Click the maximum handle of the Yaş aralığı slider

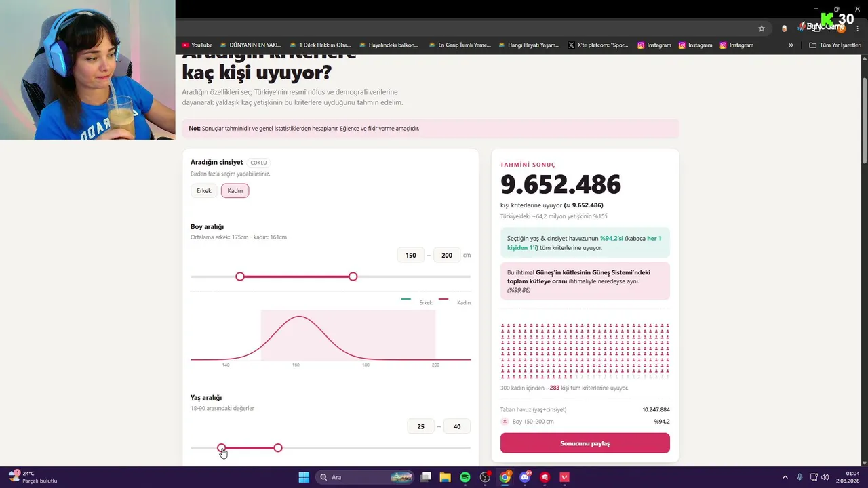pos(278,448)
